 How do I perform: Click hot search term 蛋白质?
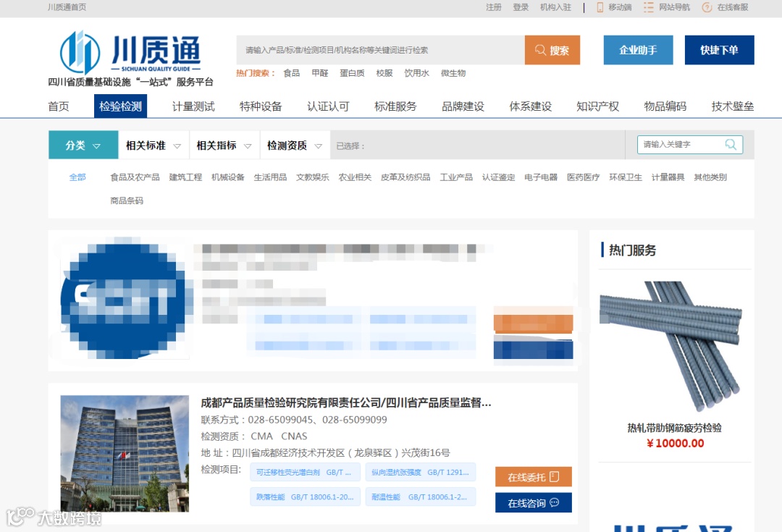[352, 73]
